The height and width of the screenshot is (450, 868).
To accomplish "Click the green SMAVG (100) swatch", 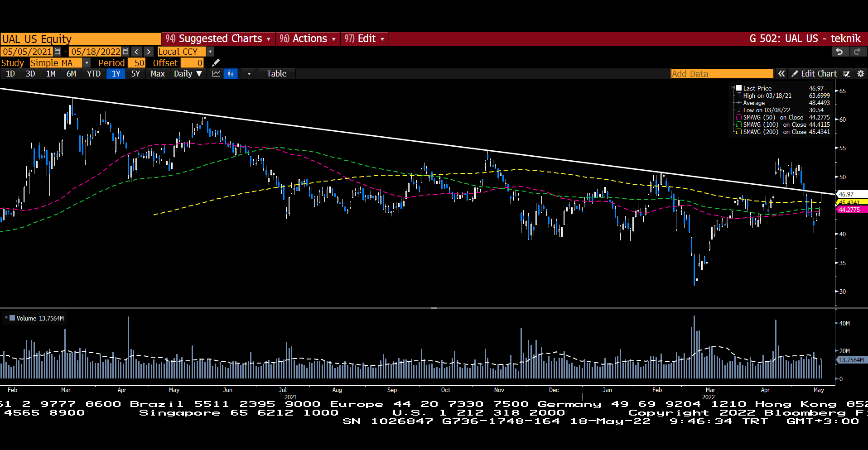I will pyautogui.click(x=739, y=124).
